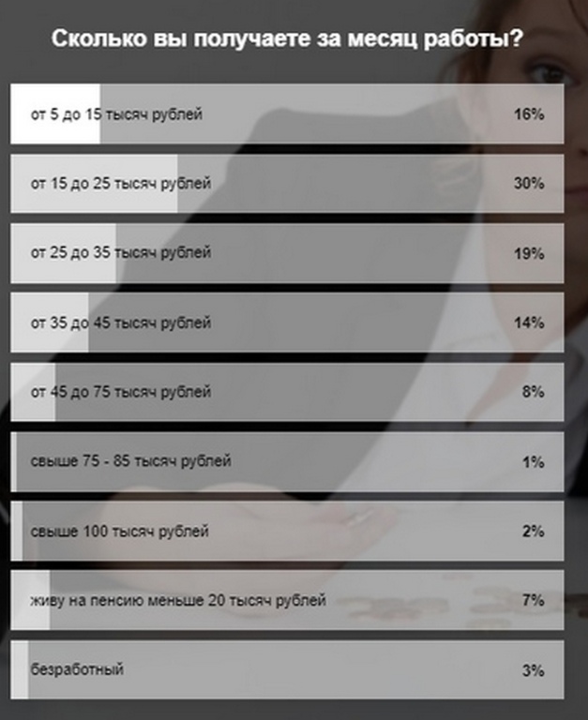This screenshot has height=720, width=588.
Task: Pick the 'живу на пенсию меньше 20 тысяч рублей' option
Action: (x=178, y=600)
